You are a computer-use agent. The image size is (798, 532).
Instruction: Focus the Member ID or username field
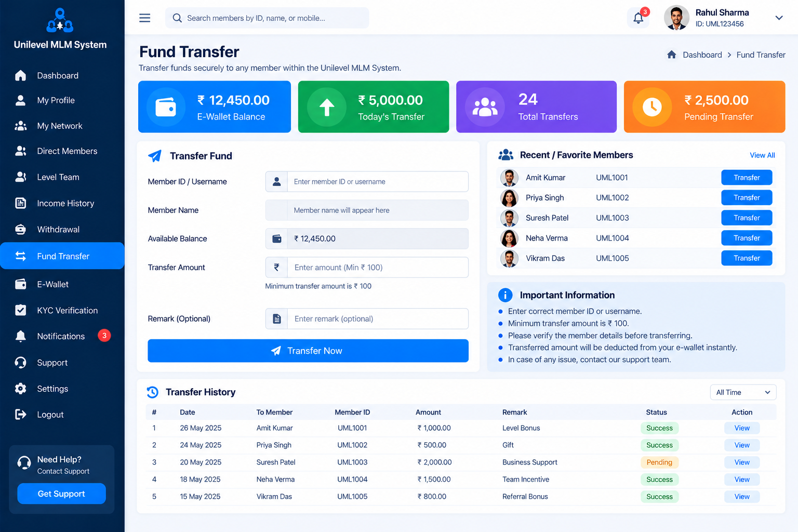pyautogui.click(x=367, y=182)
